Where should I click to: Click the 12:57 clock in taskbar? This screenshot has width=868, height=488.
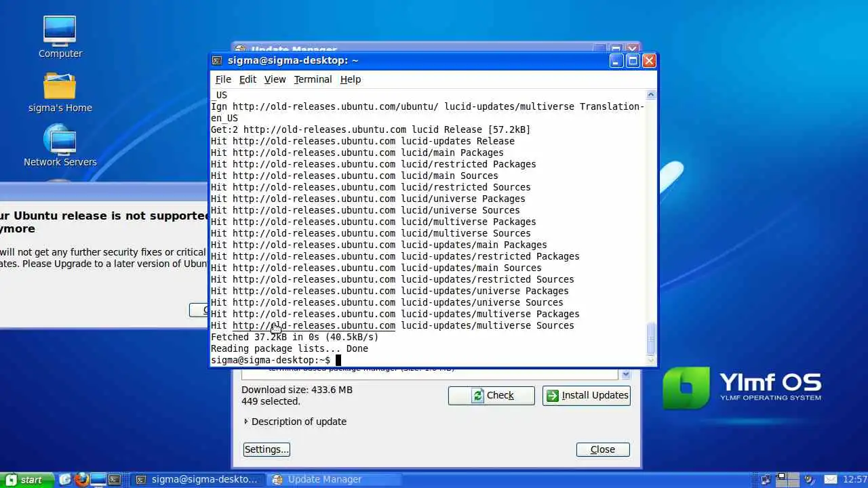(854, 479)
